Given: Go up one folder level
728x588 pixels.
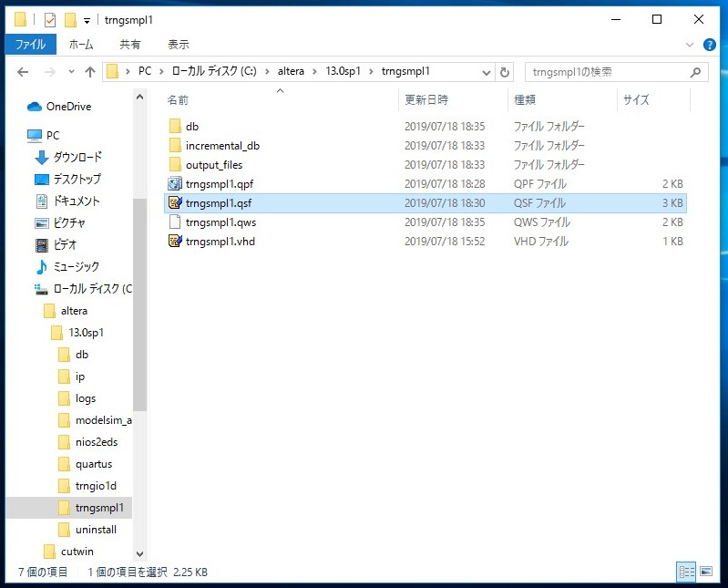Looking at the screenshot, I should click(90, 72).
